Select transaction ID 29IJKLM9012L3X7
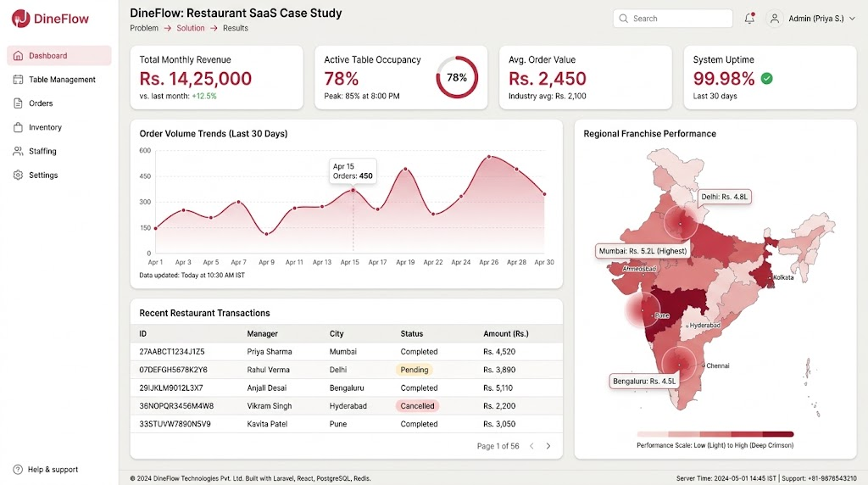 (x=171, y=388)
